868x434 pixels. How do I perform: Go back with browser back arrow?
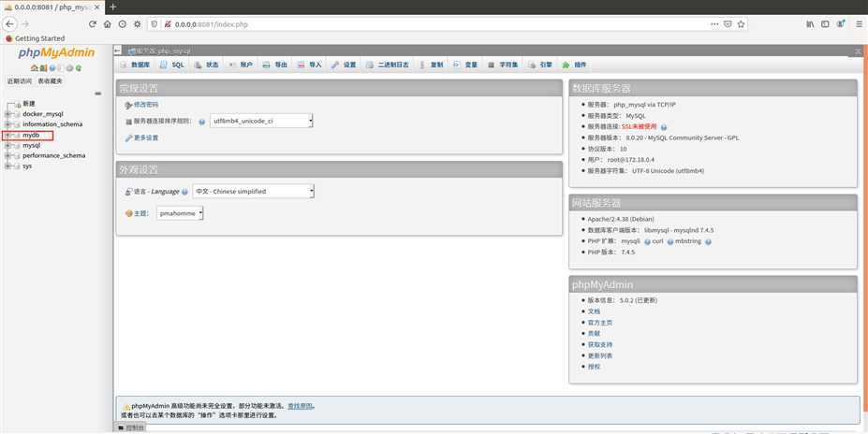(9, 23)
